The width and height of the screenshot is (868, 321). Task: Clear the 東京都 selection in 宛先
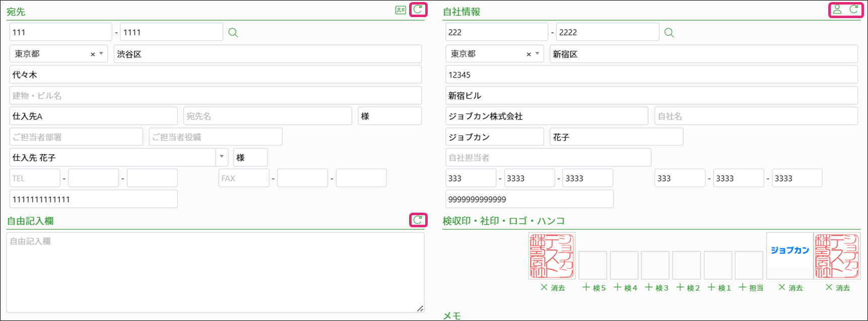click(93, 54)
